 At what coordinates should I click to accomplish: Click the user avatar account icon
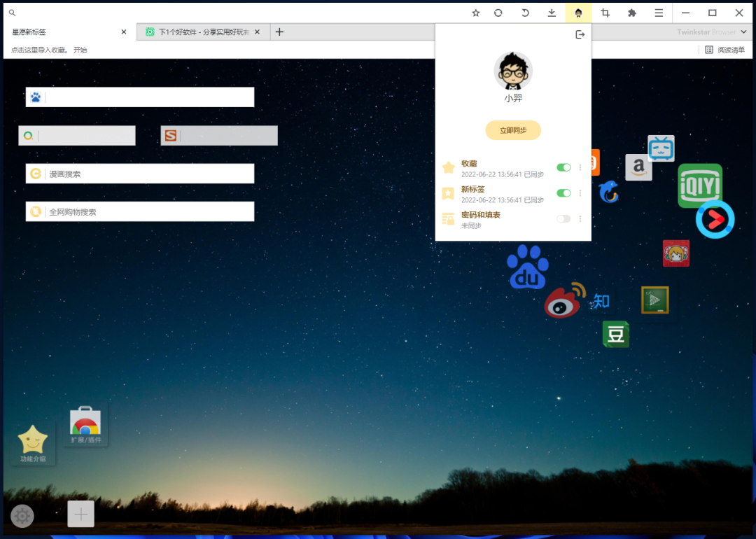[579, 13]
